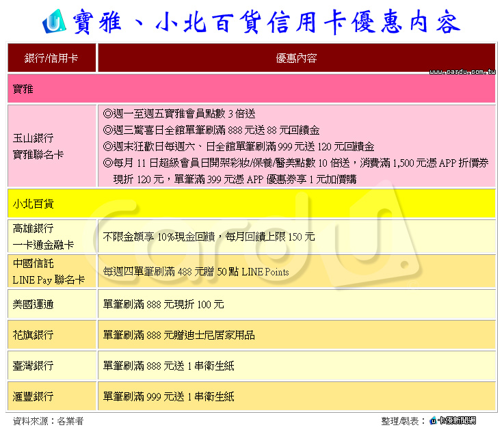Click the 卡優新聞網 footer text
504x434 pixels.
point(457,420)
